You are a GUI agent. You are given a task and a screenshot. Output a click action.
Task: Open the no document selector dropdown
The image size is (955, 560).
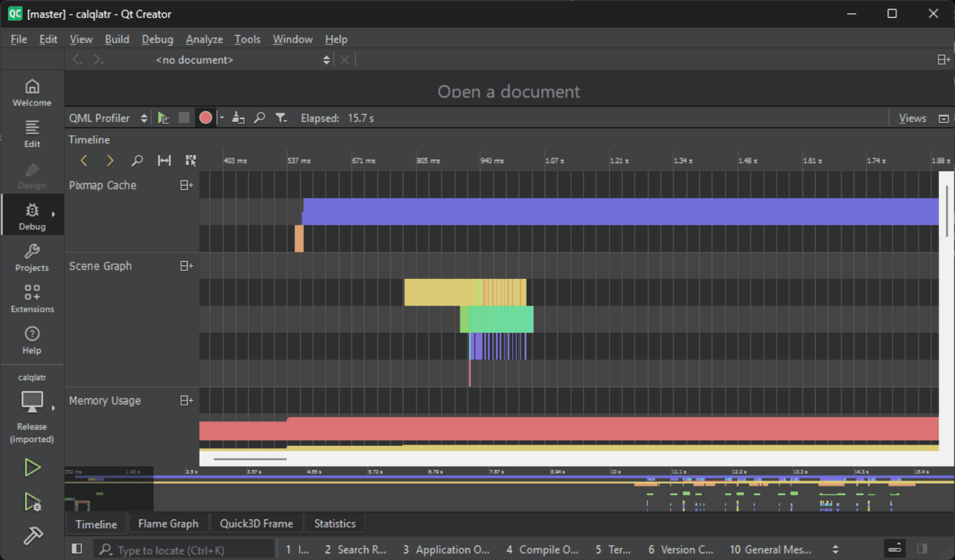point(243,60)
